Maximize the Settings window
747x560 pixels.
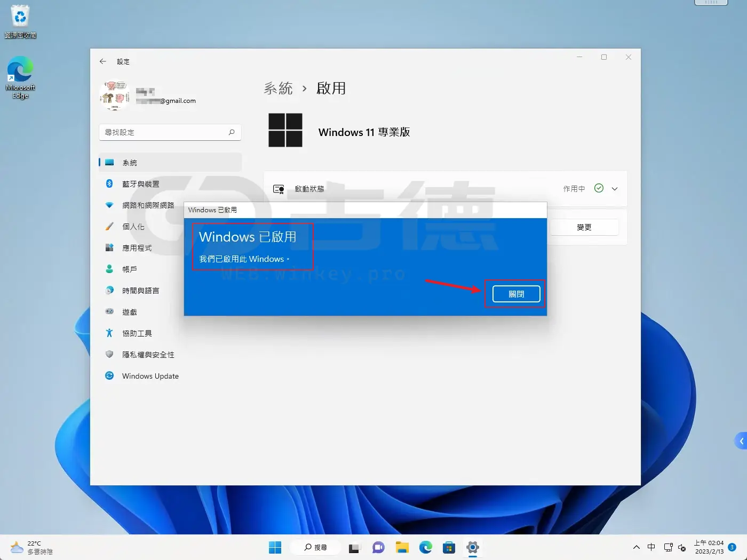(x=604, y=57)
